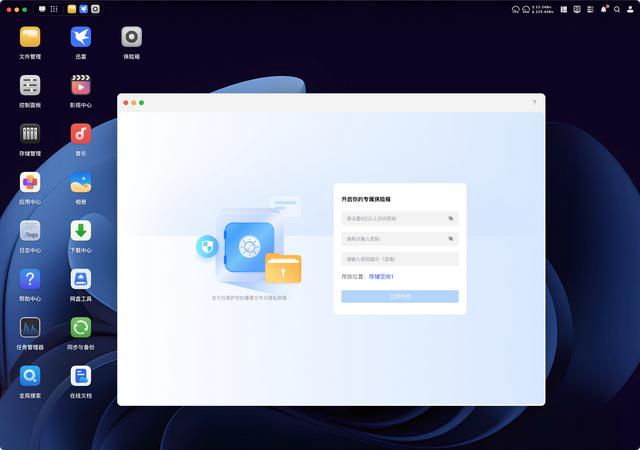640x450 pixels.
Task: Switch to 迅雷 in the top taskbar
Action: tap(83, 9)
